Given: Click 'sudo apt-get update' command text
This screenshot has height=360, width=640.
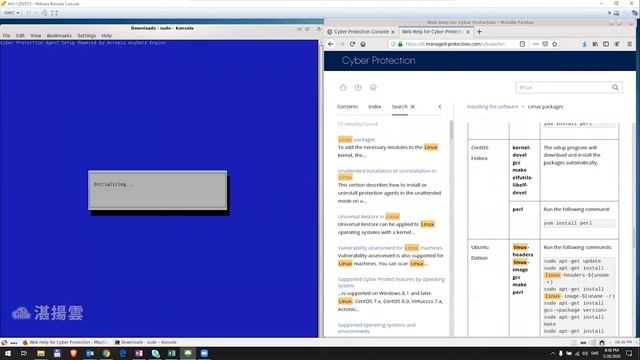Looking at the screenshot, I should (x=572, y=261).
